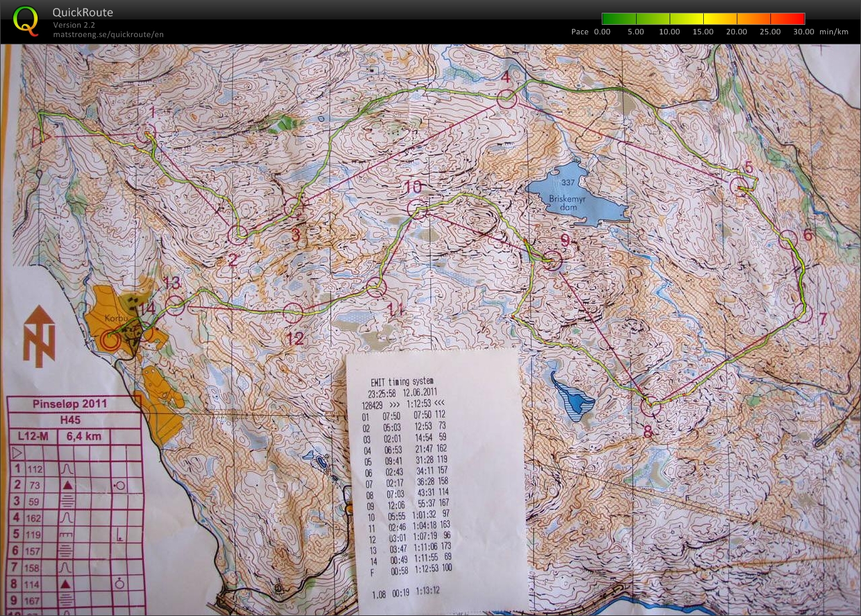Click control description code 119

point(35,535)
